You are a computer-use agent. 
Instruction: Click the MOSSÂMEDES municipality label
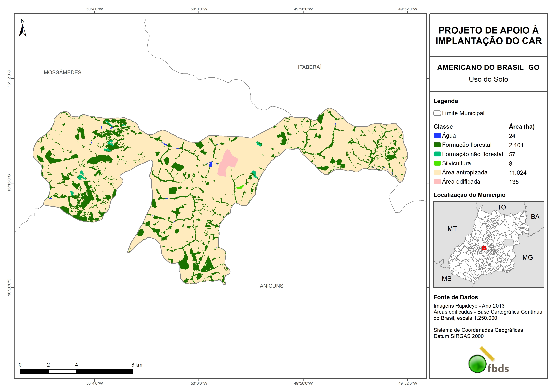coord(62,73)
